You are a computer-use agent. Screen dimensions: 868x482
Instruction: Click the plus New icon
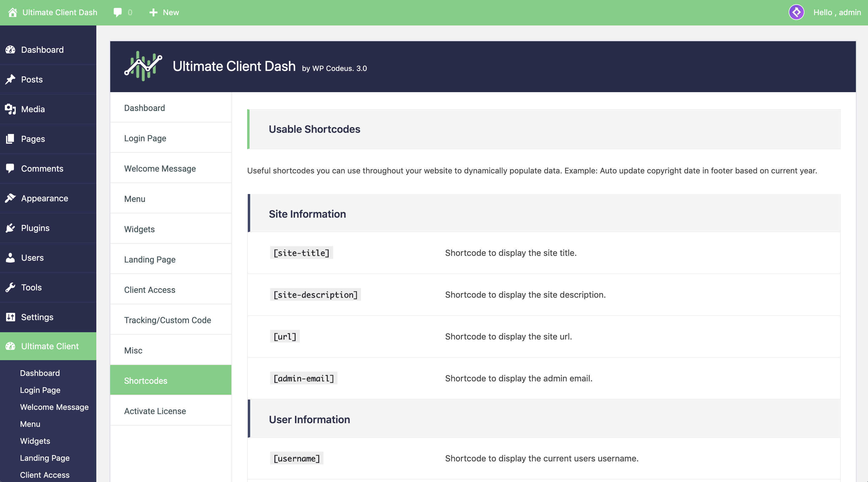point(153,12)
